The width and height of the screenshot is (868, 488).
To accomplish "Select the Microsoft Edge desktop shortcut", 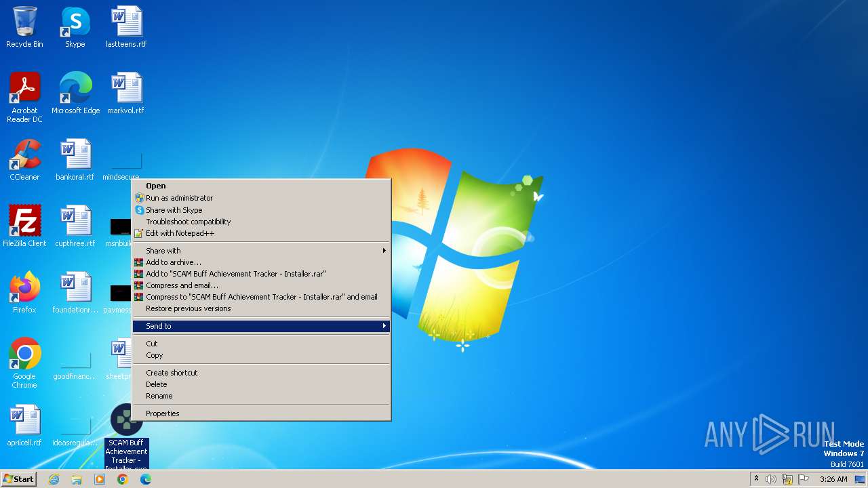I will click(75, 94).
